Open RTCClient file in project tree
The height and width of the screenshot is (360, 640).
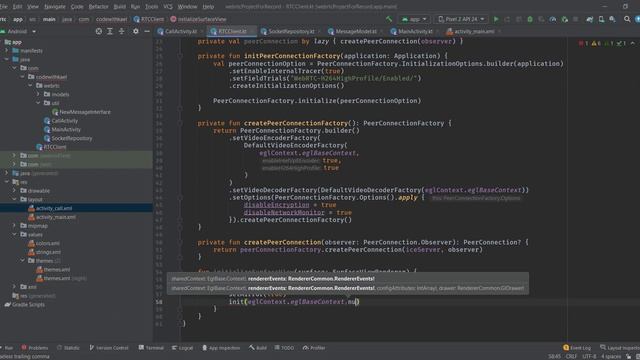click(55, 147)
